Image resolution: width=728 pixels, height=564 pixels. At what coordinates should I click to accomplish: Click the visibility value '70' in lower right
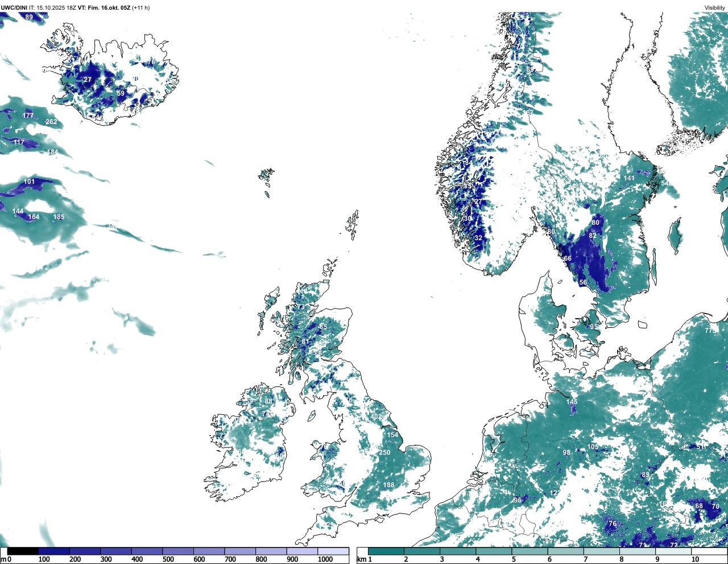[715, 506]
